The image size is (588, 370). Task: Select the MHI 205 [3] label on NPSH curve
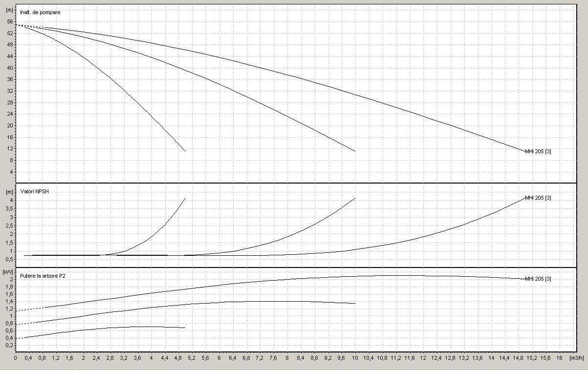(538, 198)
